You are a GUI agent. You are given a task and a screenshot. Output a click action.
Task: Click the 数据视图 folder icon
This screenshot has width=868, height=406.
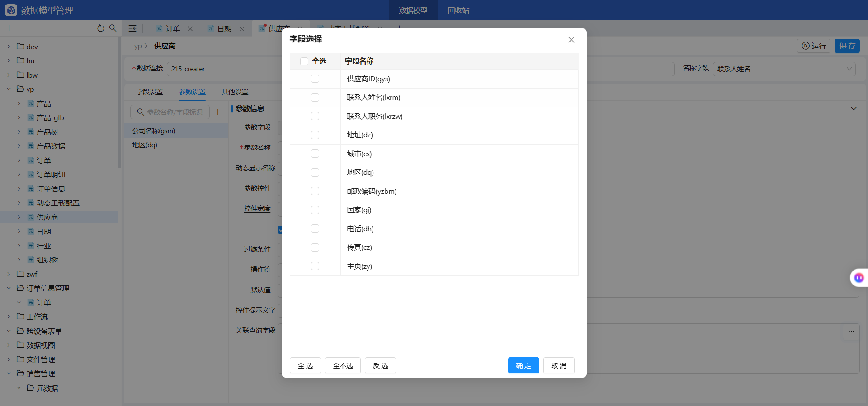pos(20,345)
